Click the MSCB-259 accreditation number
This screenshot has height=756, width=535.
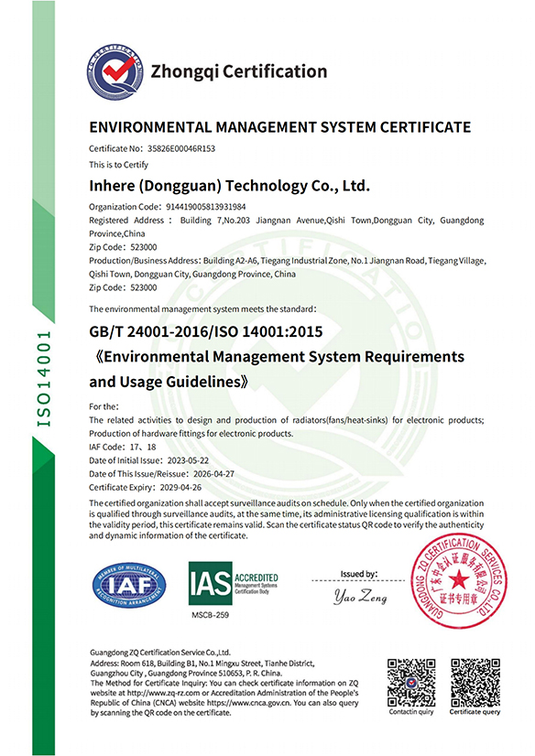pyautogui.click(x=211, y=615)
